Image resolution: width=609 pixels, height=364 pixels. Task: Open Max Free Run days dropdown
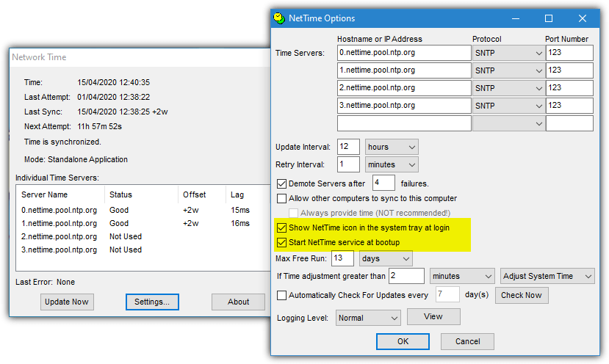tap(386, 258)
